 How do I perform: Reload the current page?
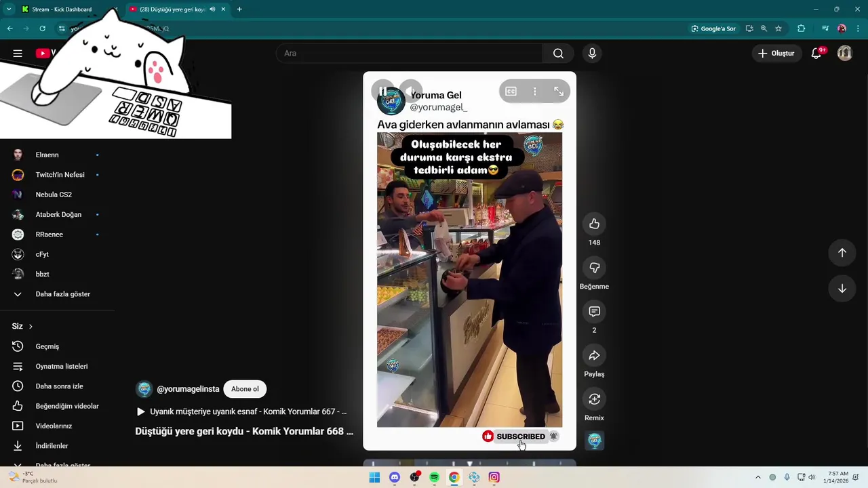click(43, 28)
